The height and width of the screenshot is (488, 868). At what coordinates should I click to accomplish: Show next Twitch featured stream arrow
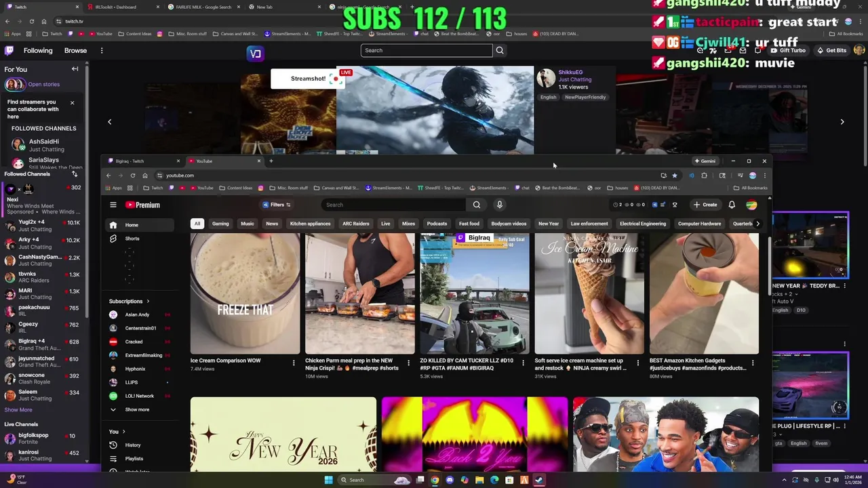842,122
